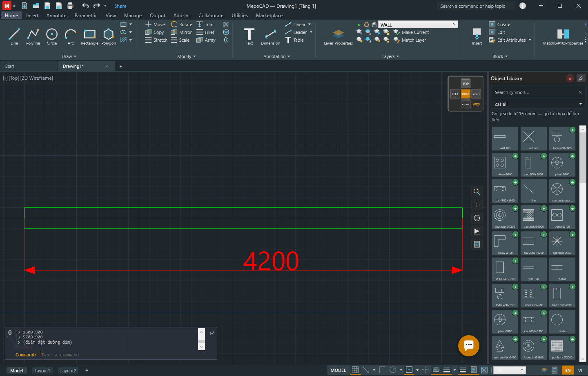This screenshot has height=376, width=588.
Task: Start the Polygon tool
Action: (x=109, y=36)
